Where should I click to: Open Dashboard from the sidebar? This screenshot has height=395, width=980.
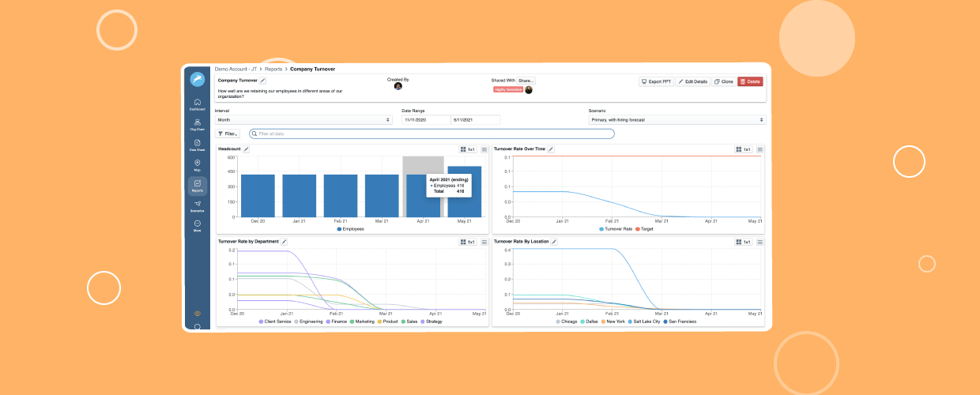point(197,103)
